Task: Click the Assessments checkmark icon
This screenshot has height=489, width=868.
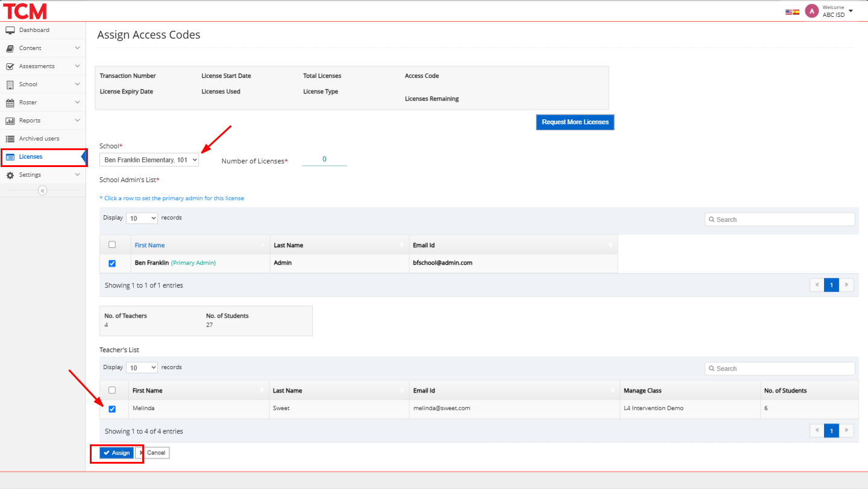Action: coord(10,66)
